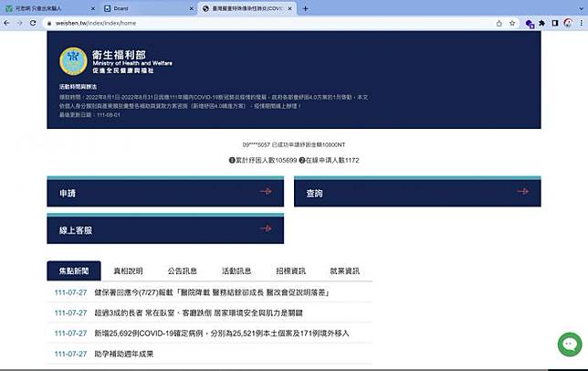
Task: Click the arrow on the 線上客服 button
Action: click(x=266, y=228)
